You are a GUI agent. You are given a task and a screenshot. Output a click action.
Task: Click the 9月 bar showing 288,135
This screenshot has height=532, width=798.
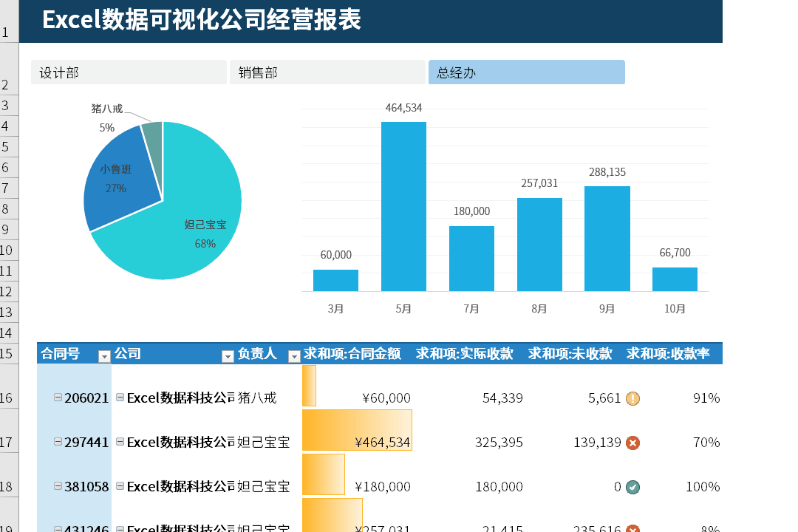tap(607, 238)
